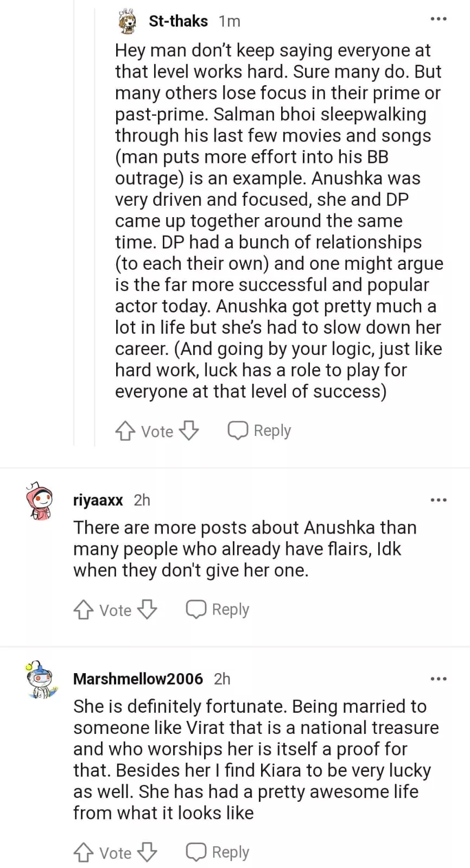This screenshot has height=868, width=470.
Task: Reply to the St-thaks comment
Action: point(259,431)
